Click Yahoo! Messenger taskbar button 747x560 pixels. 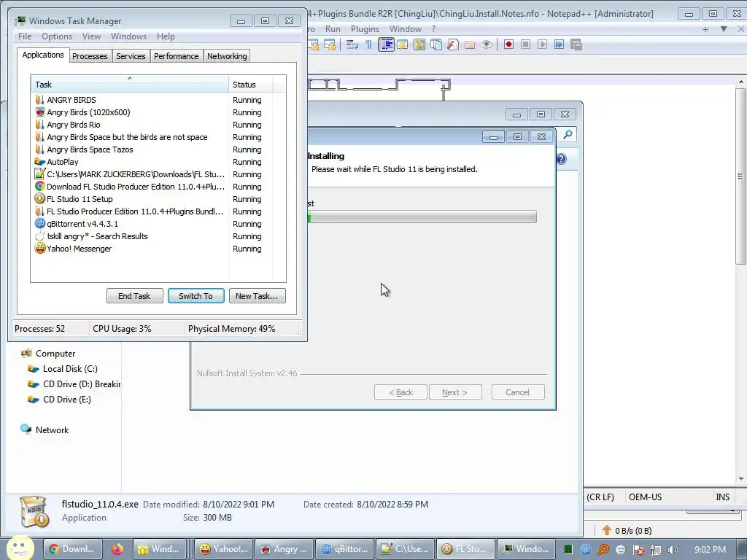[x=223, y=549]
